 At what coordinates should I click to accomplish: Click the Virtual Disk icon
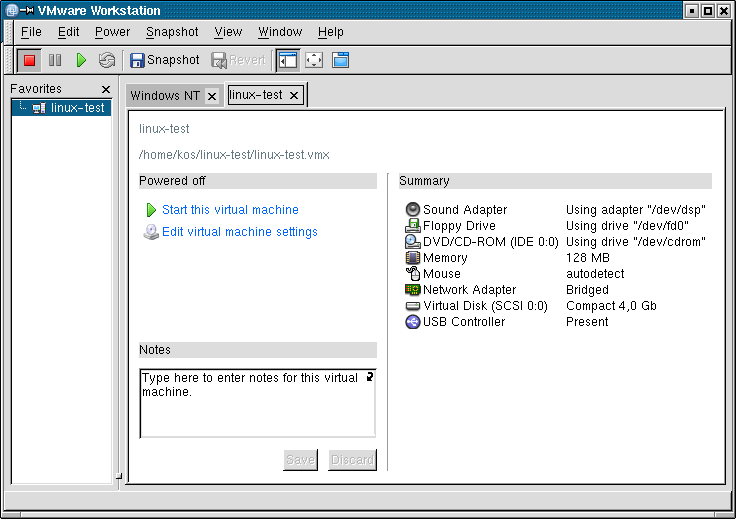(413, 306)
